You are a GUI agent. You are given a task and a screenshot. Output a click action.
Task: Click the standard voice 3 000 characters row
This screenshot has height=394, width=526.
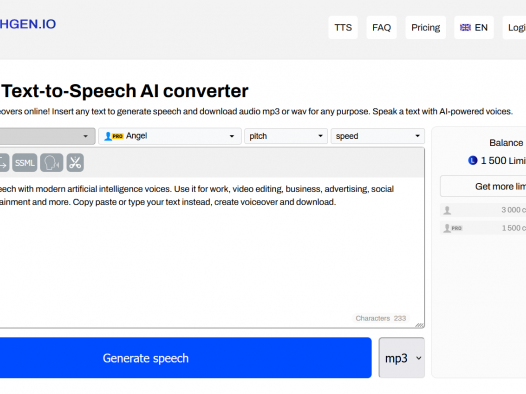pyautogui.click(x=483, y=210)
